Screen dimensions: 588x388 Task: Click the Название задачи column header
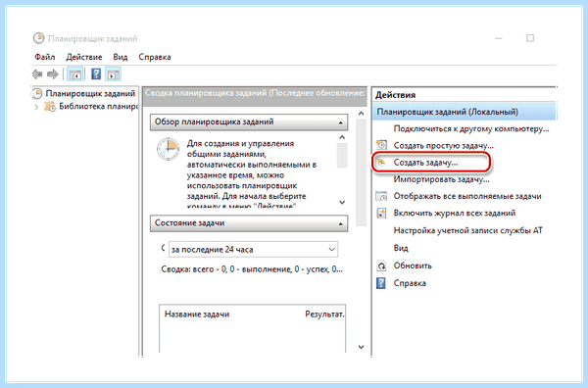(197, 315)
